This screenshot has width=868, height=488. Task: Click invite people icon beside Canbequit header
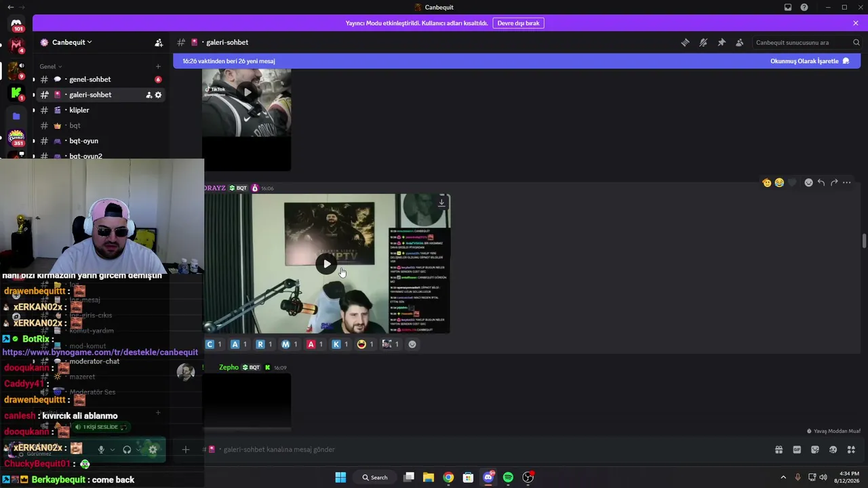pos(159,43)
